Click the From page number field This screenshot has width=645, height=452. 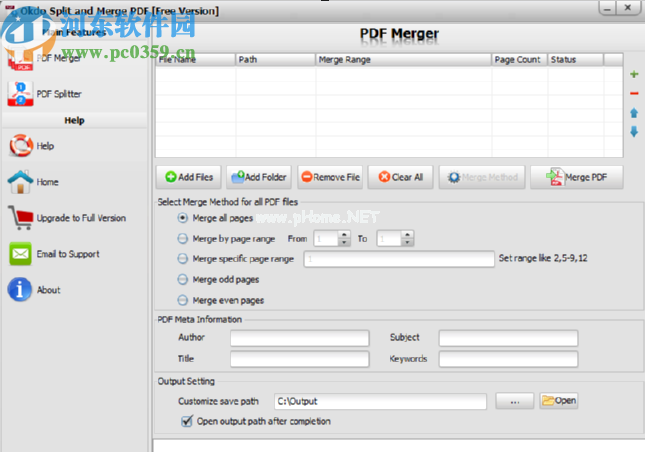326,239
